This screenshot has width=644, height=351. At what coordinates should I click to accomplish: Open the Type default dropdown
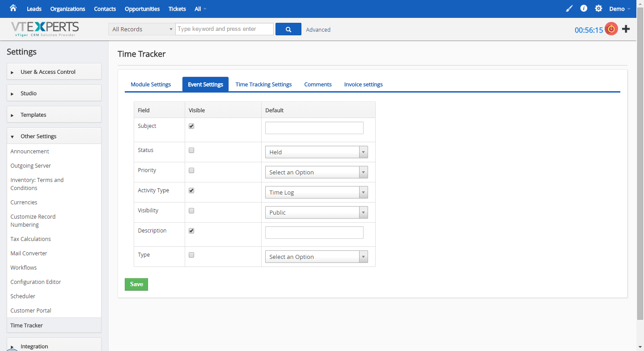pos(317,257)
